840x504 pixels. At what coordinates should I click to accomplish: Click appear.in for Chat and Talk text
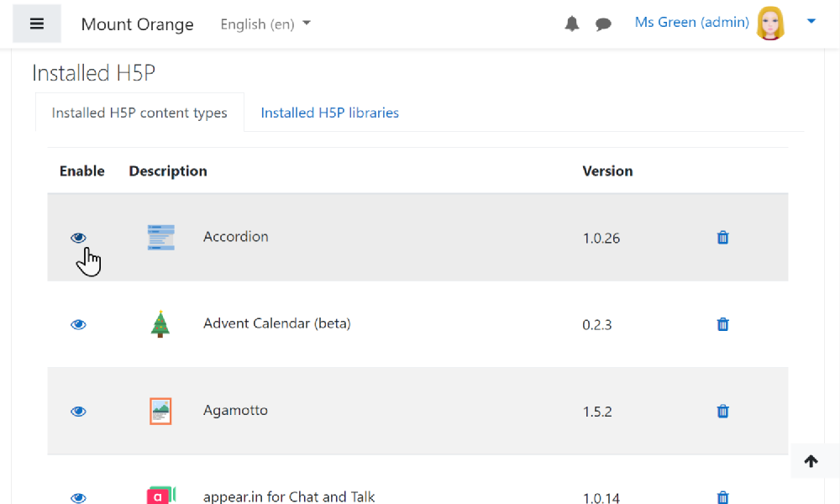289,496
